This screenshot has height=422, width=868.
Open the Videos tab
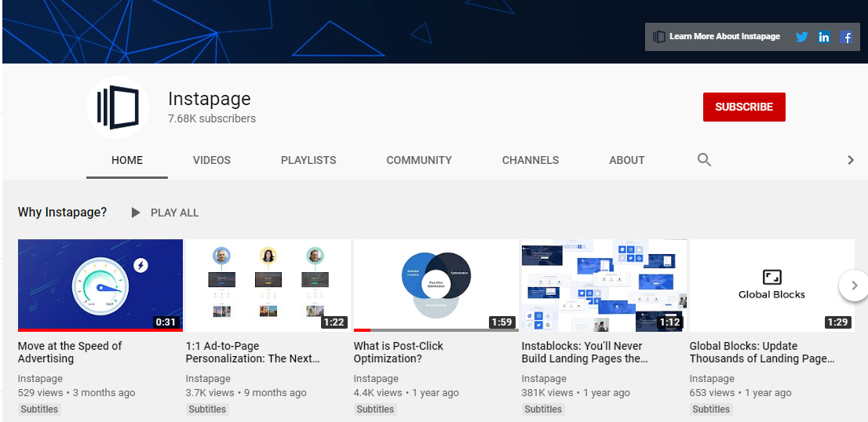[x=211, y=160]
